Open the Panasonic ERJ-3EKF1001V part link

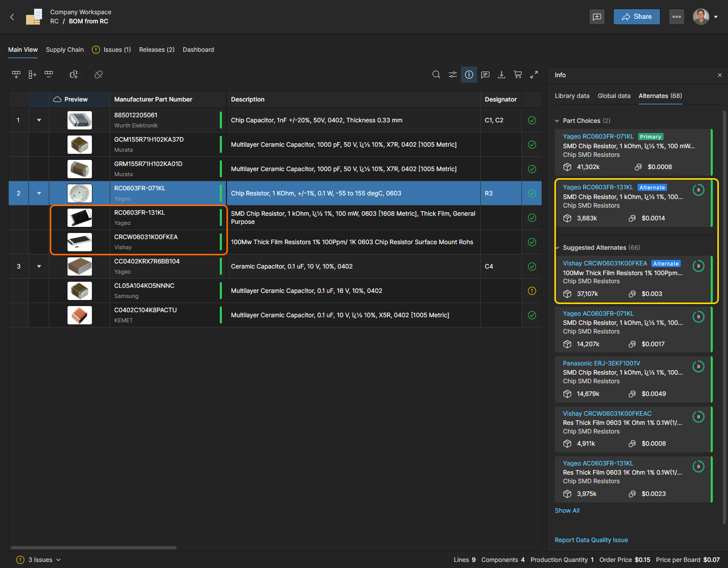click(x=602, y=363)
